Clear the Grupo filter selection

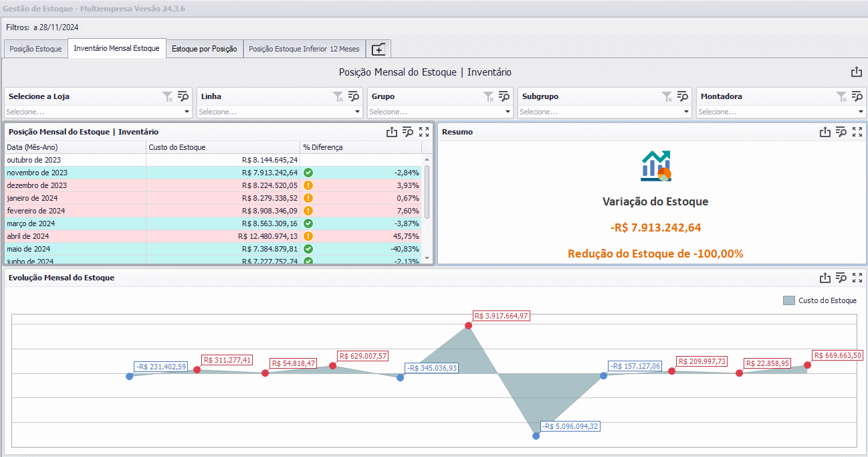click(489, 96)
